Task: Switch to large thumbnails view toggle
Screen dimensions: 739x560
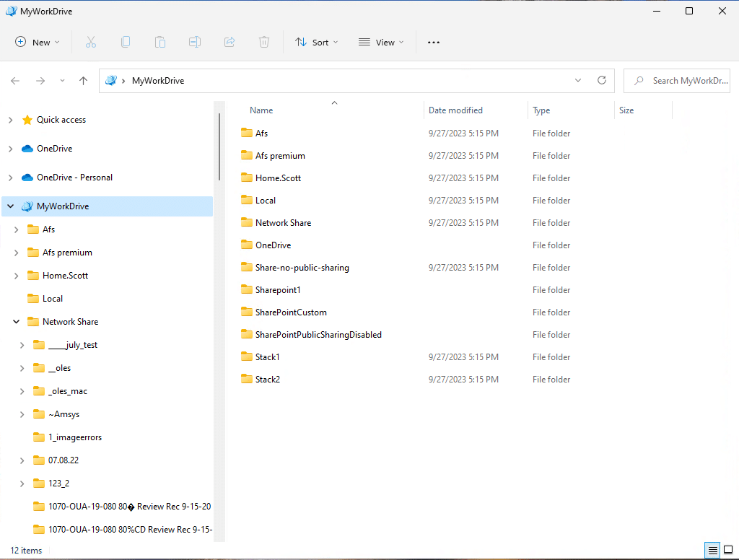Action: coord(729,551)
